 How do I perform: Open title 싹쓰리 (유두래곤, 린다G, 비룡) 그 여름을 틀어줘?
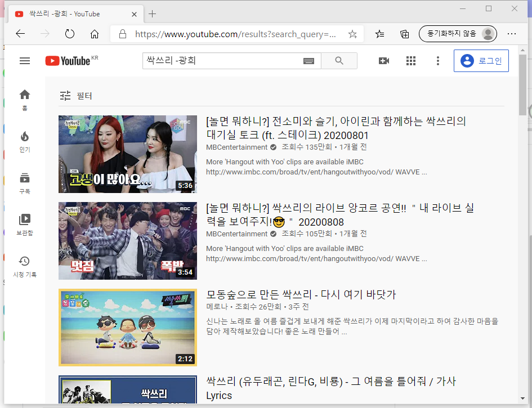pos(331,388)
